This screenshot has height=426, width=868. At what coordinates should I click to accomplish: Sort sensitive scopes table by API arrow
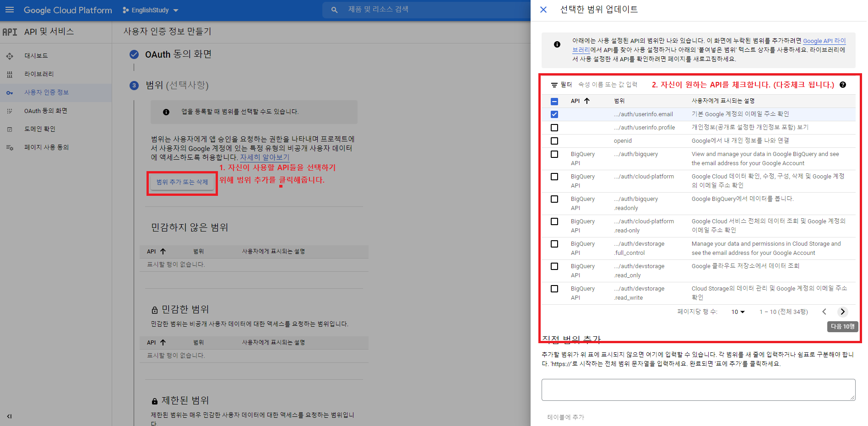(163, 342)
